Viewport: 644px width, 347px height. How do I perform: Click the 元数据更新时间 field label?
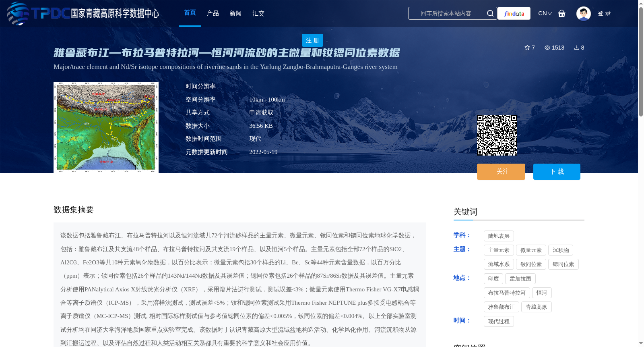(206, 152)
